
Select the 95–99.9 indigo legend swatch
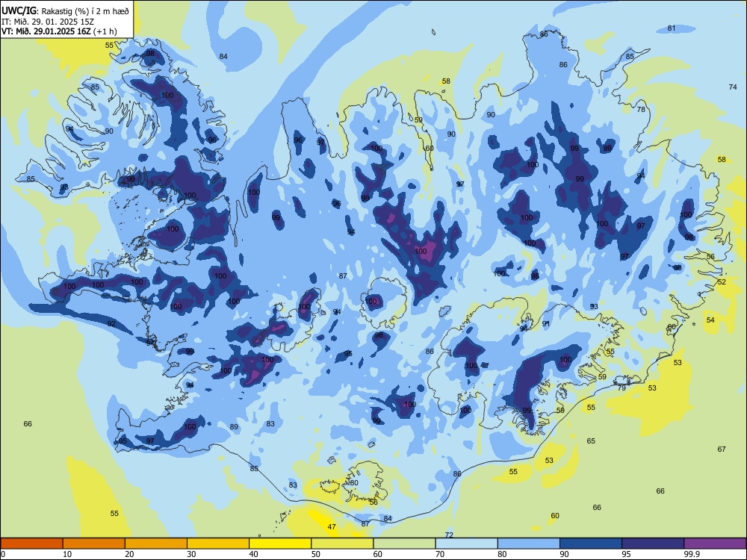pos(653,544)
